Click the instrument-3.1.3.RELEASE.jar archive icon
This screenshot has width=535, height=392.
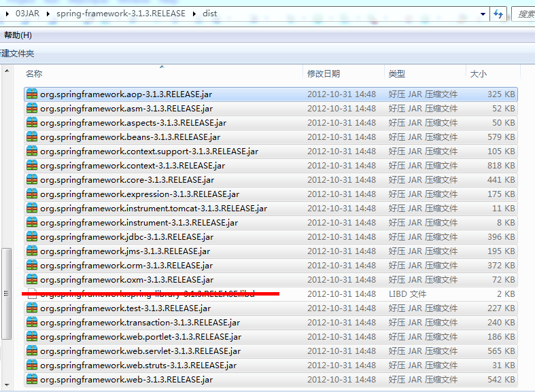click(32, 223)
